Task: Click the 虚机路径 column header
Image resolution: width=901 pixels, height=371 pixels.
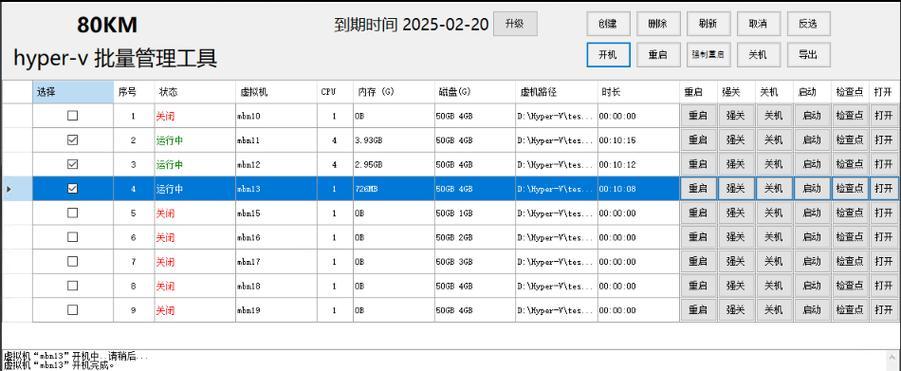Action: tap(556, 92)
